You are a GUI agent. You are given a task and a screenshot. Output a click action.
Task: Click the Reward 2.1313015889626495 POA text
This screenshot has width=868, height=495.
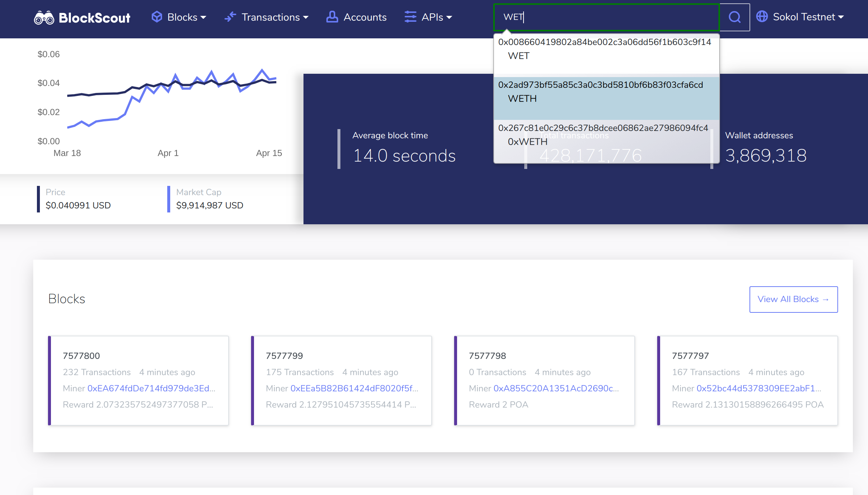tap(748, 405)
